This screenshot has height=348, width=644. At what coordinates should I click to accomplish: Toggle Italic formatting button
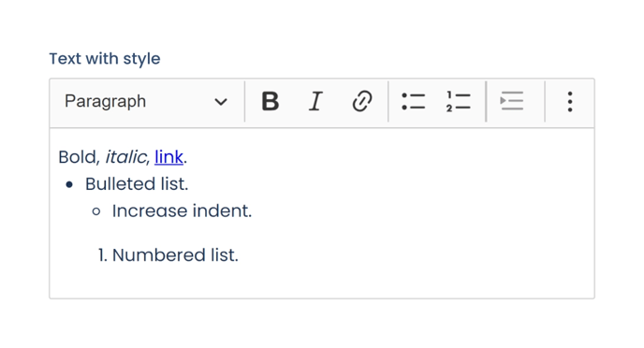tap(315, 101)
